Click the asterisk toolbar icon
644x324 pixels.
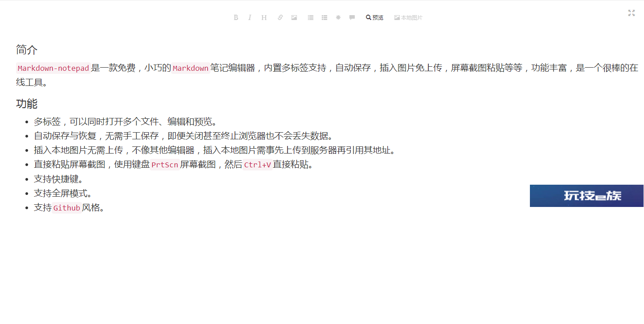click(338, 18)
